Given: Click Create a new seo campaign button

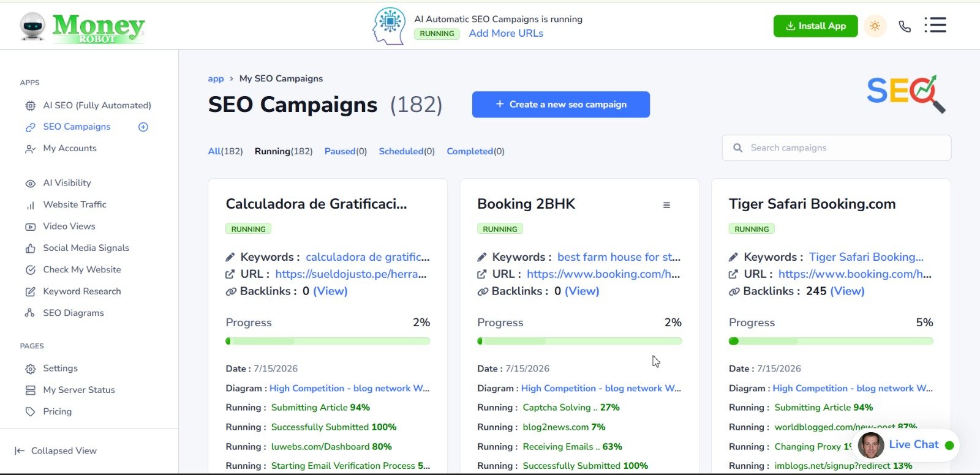Looking at the screenshot, I should coord(560,104).
